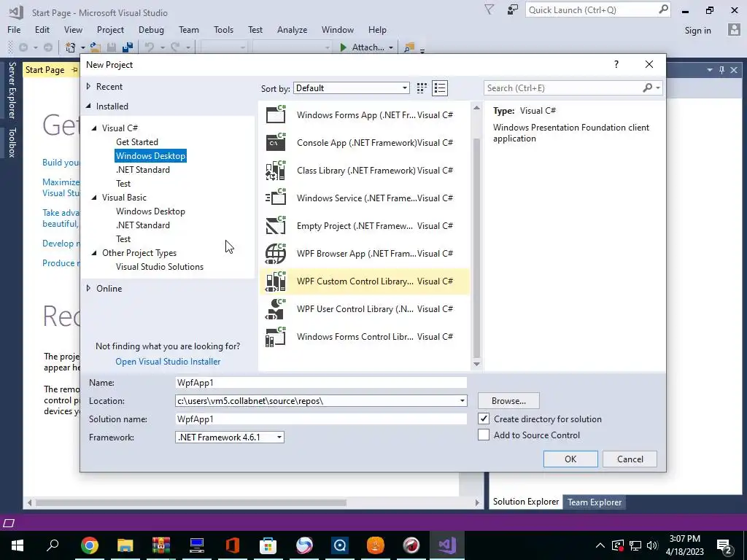Viewport: 747px width, 560px height.
Task: Open the Sort by dropdown
Action: [x=352, y=88]
